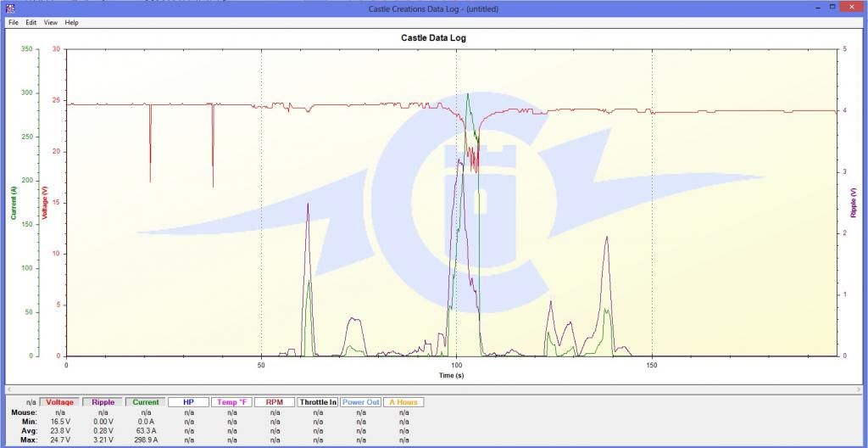Enable the Temp °F data series
Viewport: 868px width, 448px height.
pyautogui.click(x=231, y=402)
